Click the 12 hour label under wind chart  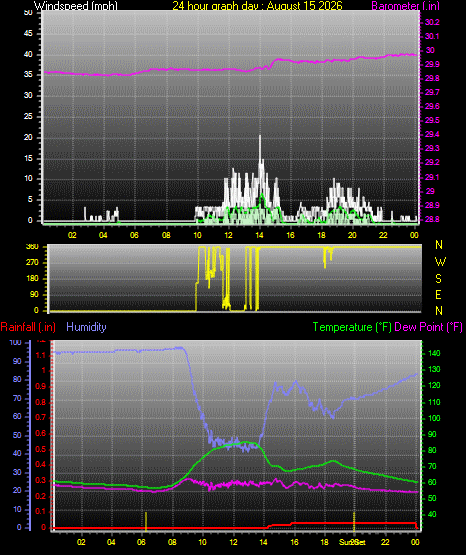point(228,235)
